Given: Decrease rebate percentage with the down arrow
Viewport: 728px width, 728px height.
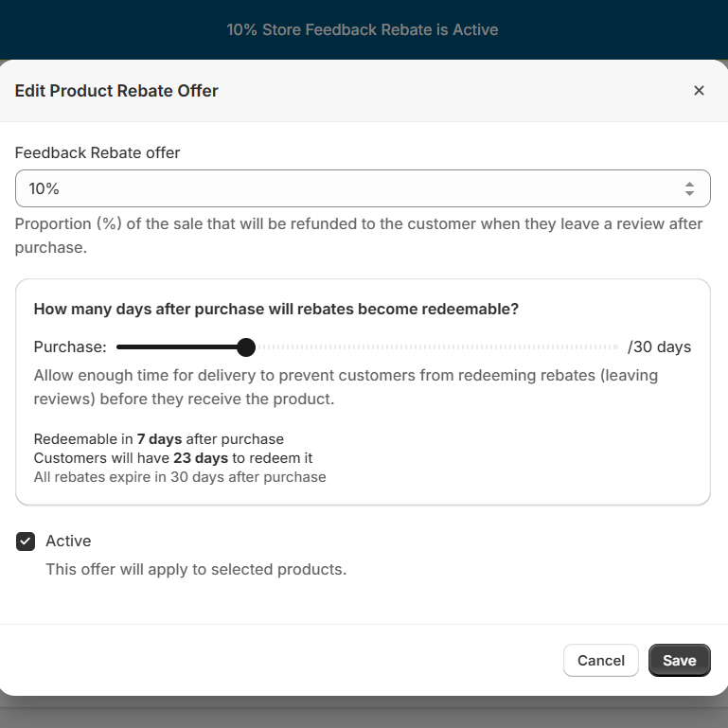Looking at the screenshot, I should pyautogui.click(x=689, y=194).
